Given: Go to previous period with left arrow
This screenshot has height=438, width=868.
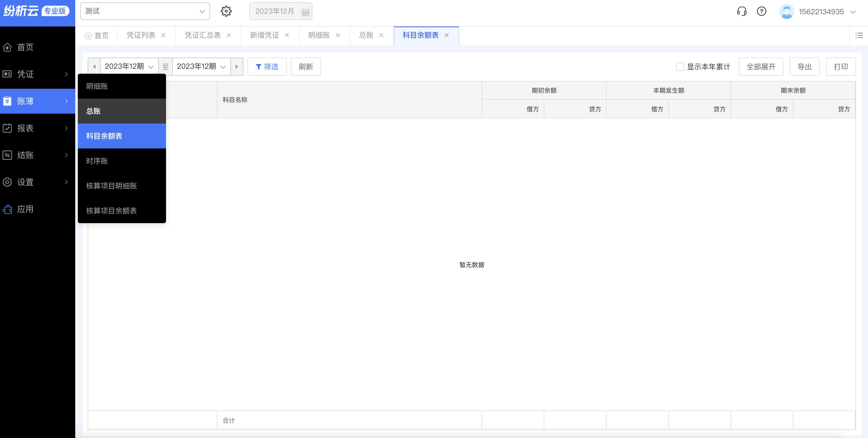Looking at the screenshot, I should coord(94,67).
